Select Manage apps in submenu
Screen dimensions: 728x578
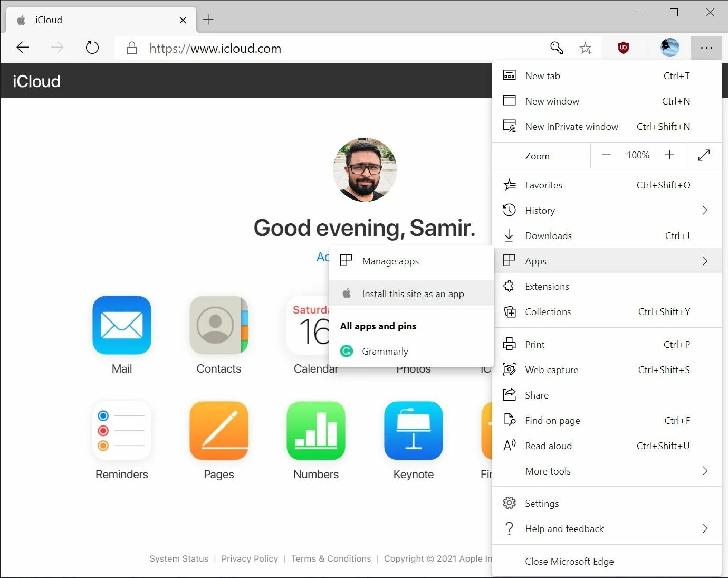(x=411, y=261)
